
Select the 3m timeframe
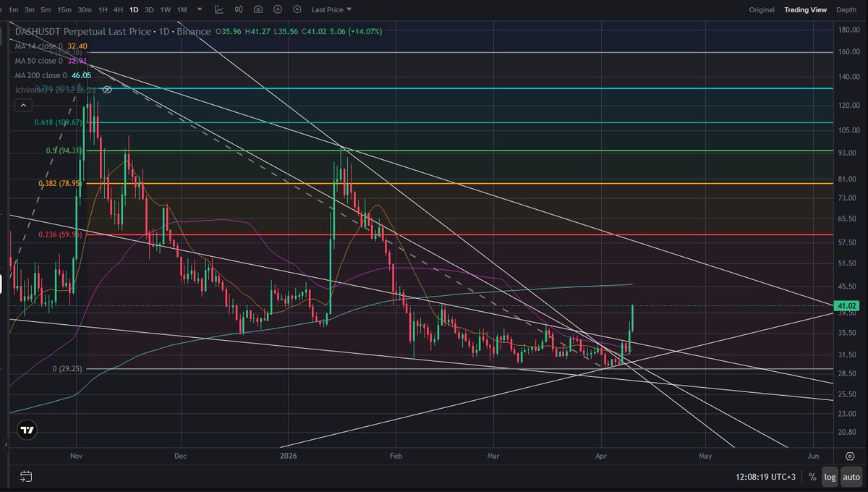29,10
